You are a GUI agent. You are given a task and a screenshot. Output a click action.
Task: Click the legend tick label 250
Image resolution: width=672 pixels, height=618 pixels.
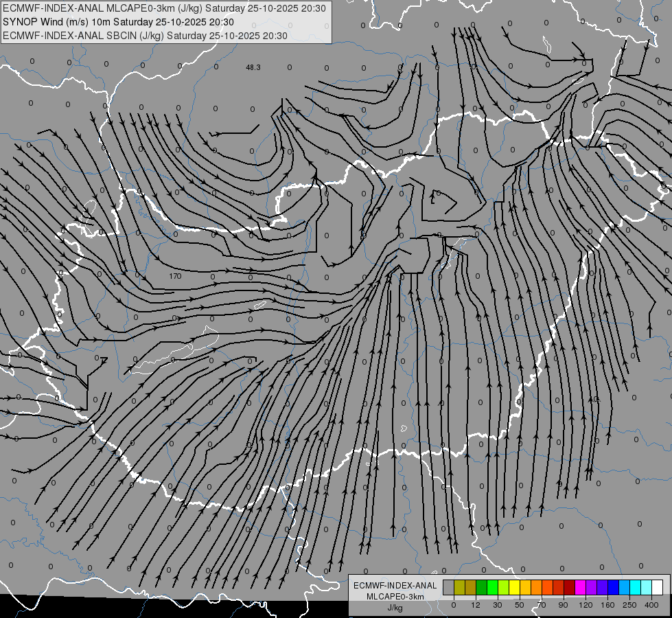coord(629,605)
